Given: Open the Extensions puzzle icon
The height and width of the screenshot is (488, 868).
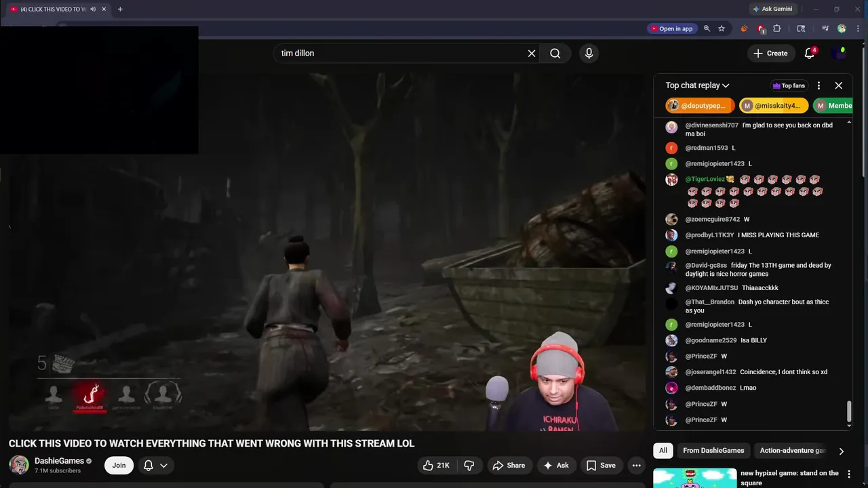Looking at the screenshot, I should click(x=777, y=28).
